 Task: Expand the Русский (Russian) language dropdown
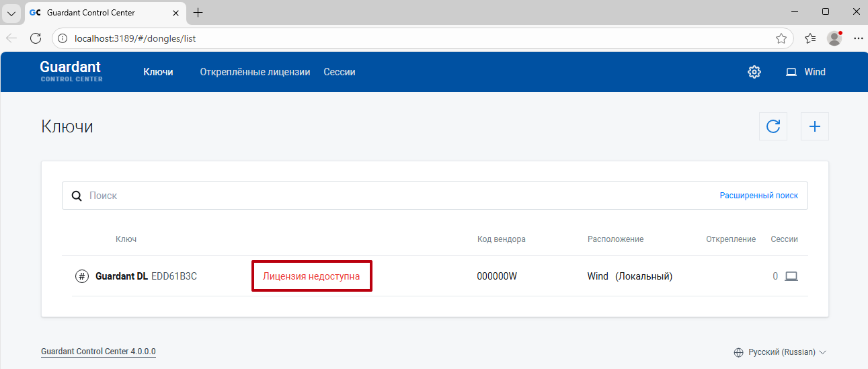pyautogui.click(x=780, y=352)
